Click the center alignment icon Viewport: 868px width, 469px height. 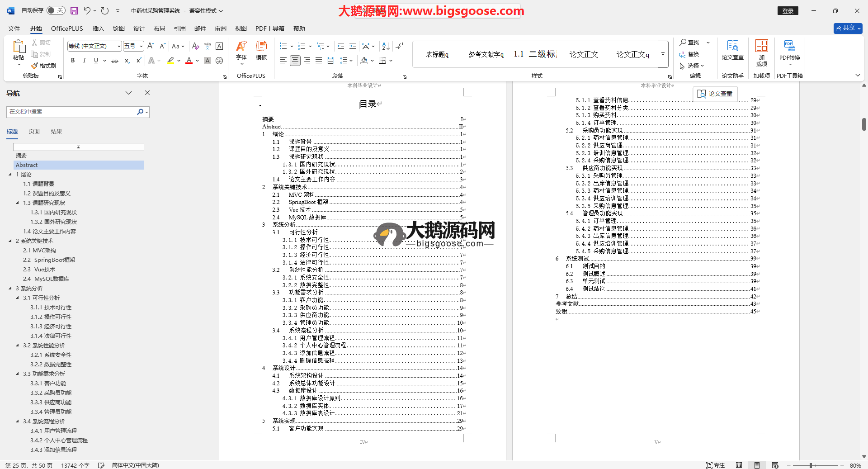295,61
